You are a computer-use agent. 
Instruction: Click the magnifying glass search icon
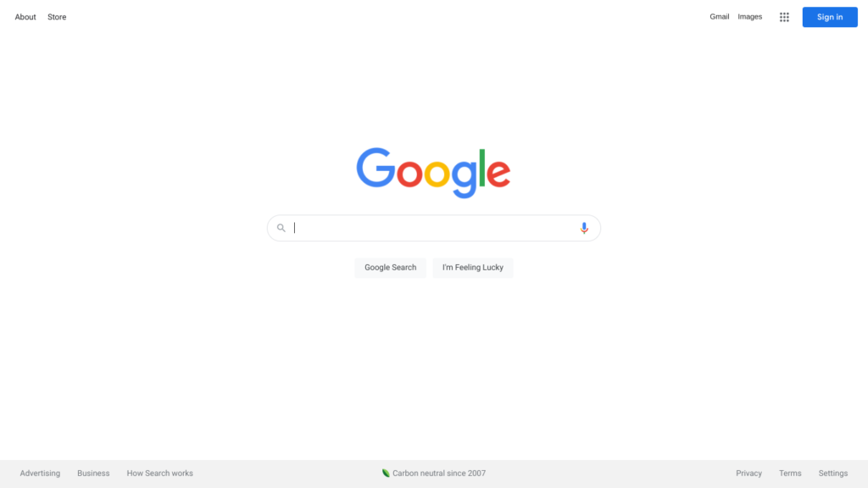tap(281, 228)
